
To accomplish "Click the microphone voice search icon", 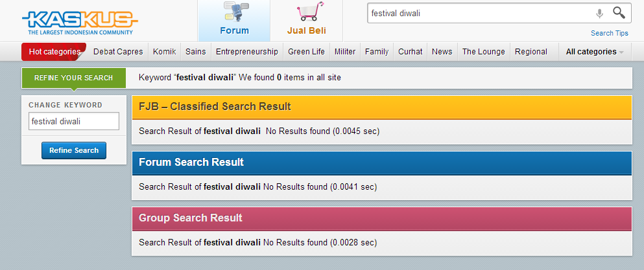I will pos(600,14).
